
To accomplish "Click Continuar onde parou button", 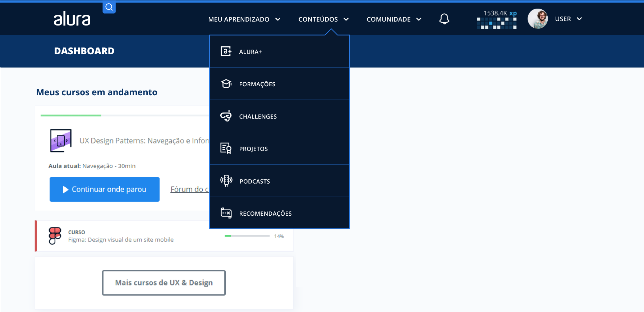I will (x=105, y=189).
